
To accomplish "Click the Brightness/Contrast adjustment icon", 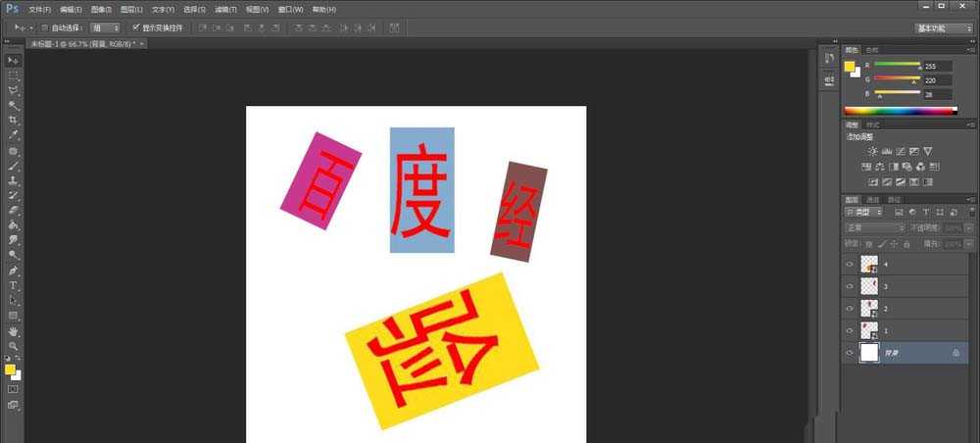I will pos(872,151).
